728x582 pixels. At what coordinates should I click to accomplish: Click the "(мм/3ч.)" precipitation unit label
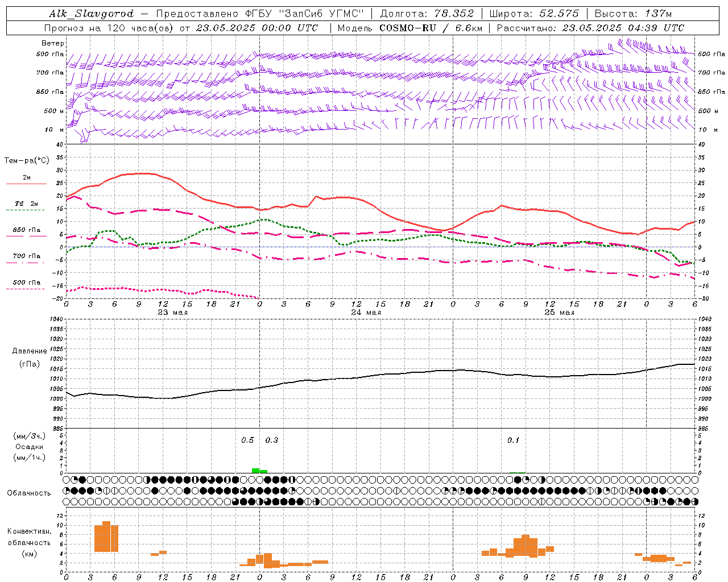[30, 436]
